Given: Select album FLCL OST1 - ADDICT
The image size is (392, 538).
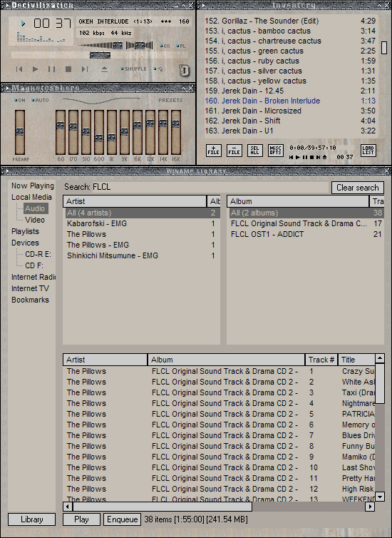Looking at the screenshot, I should pyautogui.click(x=306, y=234).
